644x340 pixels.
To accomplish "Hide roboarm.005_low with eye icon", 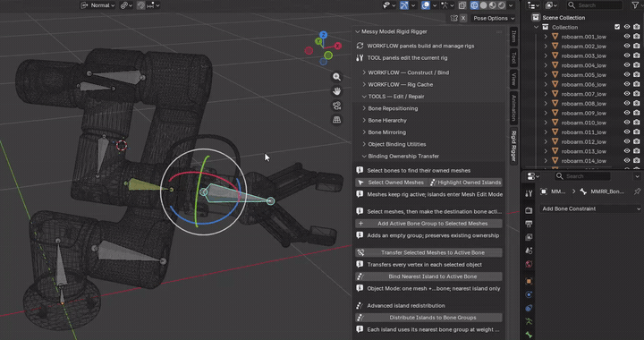I will 627,75.
